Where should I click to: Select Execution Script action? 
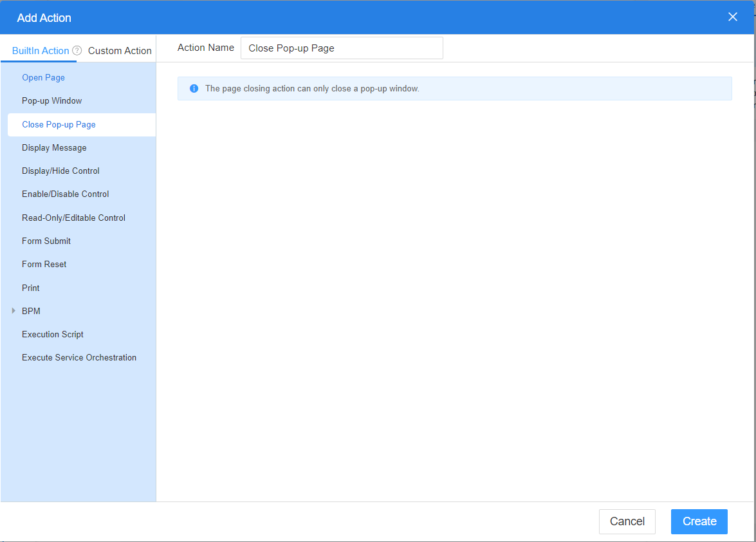53,334
